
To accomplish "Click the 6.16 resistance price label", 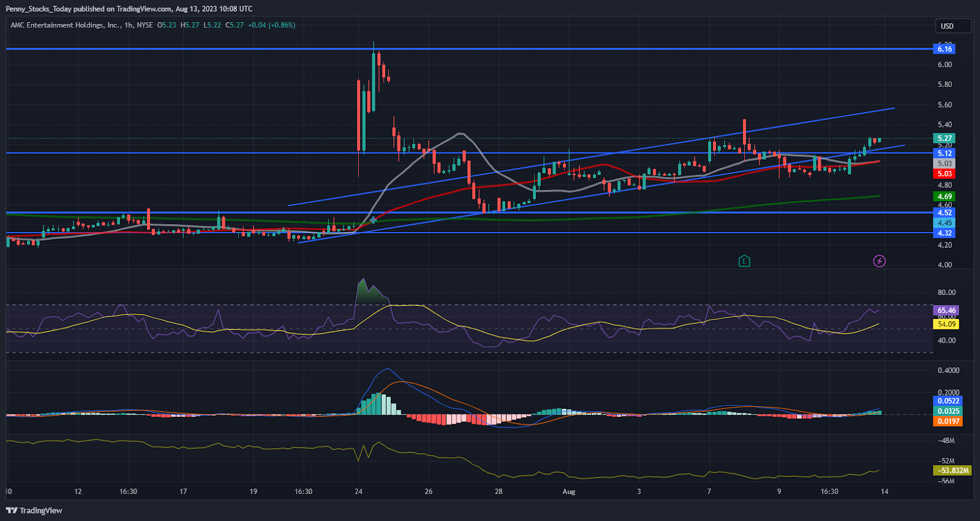I will (944, 49).
